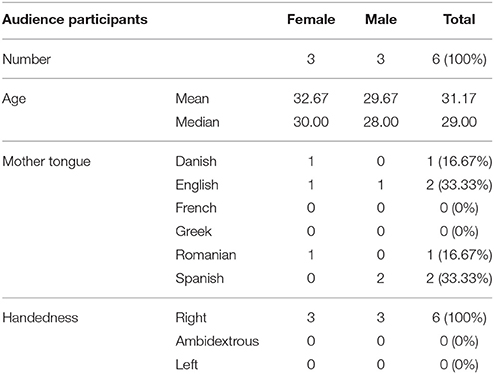Select the Mother tongue row label
This screenshot has height=374, width=494.
tap(46, 162)
